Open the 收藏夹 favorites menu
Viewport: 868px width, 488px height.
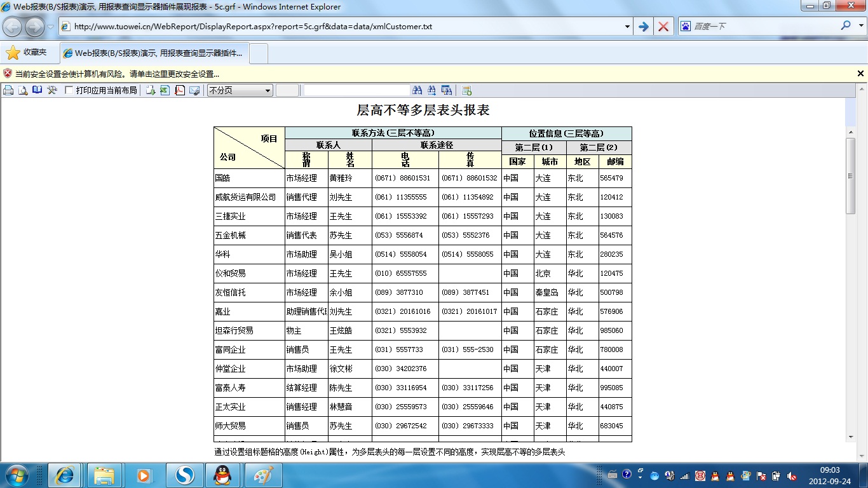tap(27, 53)
